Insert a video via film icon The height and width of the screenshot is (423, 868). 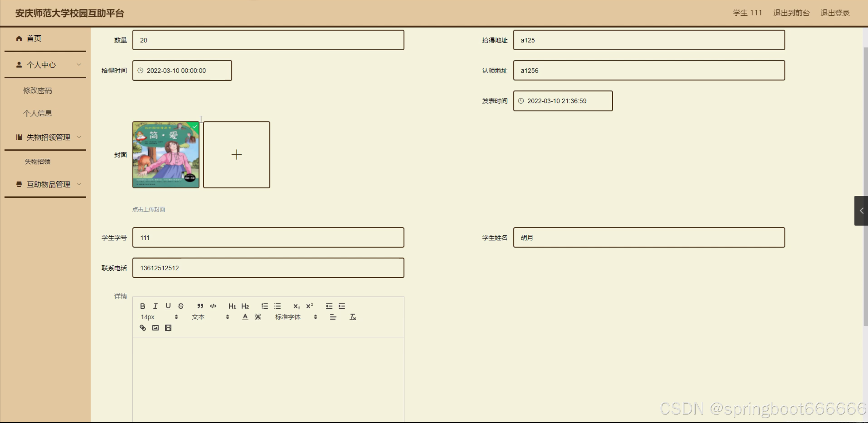click(x=168, y=328)
